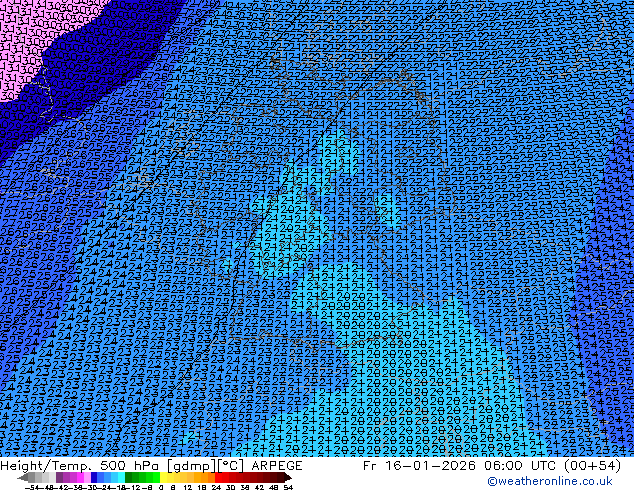Click the bright yellow swatch in the legend

click(163, 477)
